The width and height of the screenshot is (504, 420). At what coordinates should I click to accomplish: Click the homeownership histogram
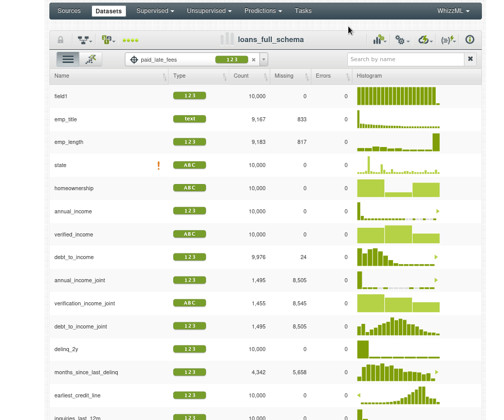(x=398, y=189)
